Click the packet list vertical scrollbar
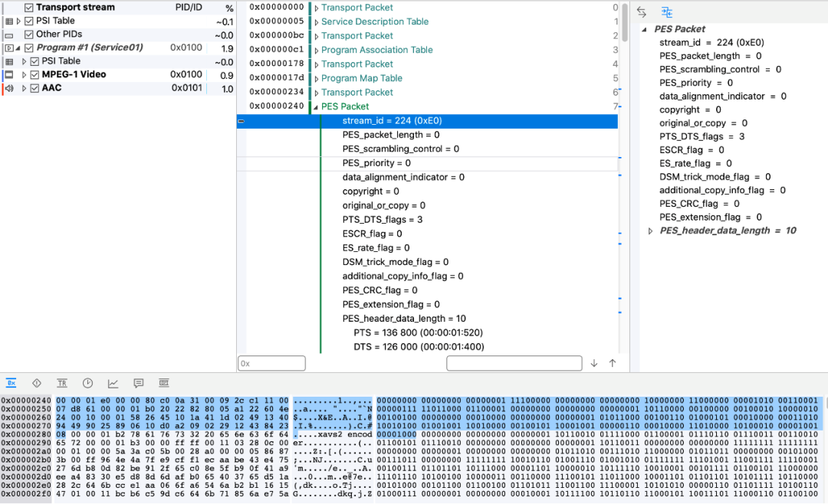828x504 pixels. (x=625, y=23)
